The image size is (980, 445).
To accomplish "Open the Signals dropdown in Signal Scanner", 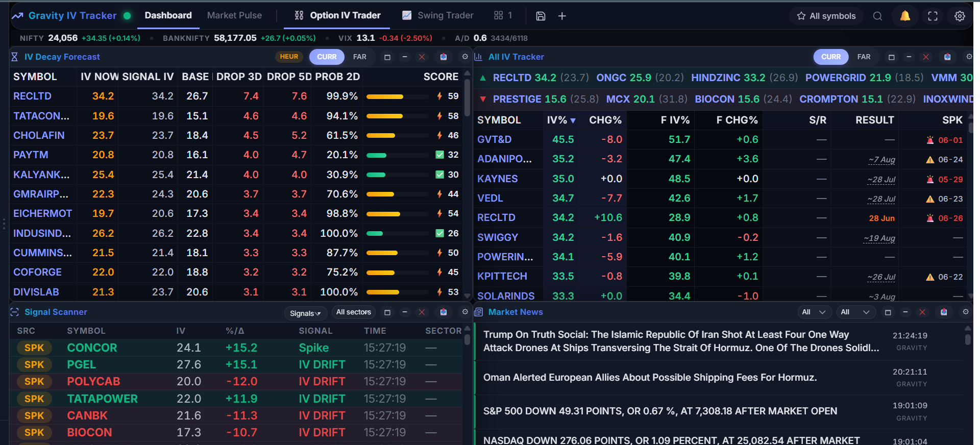I will tap(305, 313).
